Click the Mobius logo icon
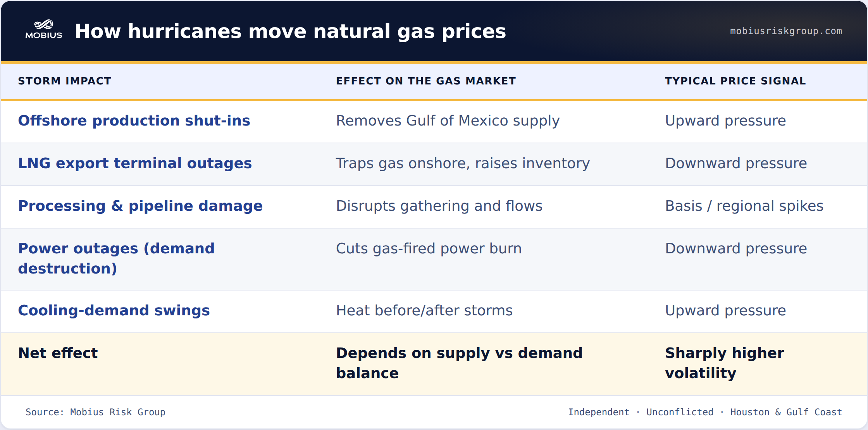 [44, 29]
